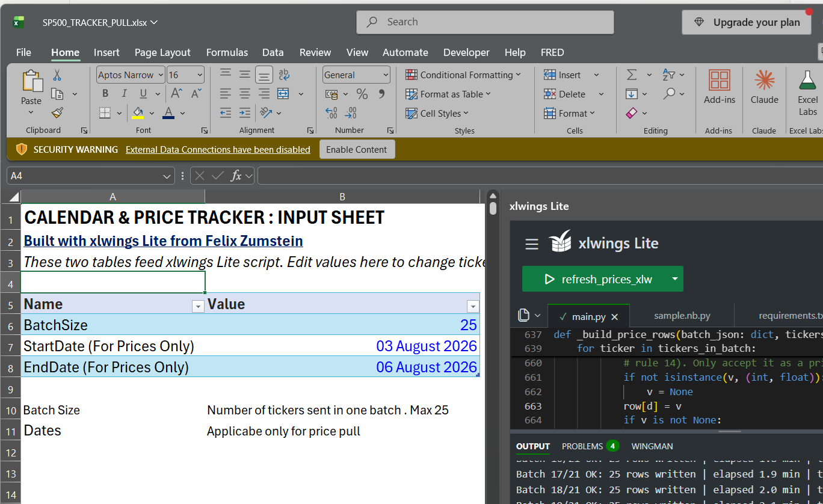Apply Comma Style number format
Image resolution: width=823 pixels, height=504 pixels.
pos(381,94)
